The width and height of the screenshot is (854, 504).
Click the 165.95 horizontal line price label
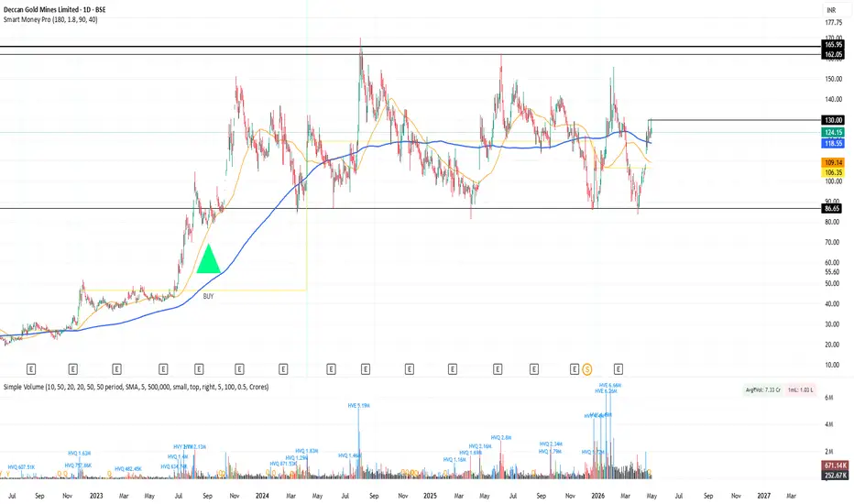coord(833,45)
